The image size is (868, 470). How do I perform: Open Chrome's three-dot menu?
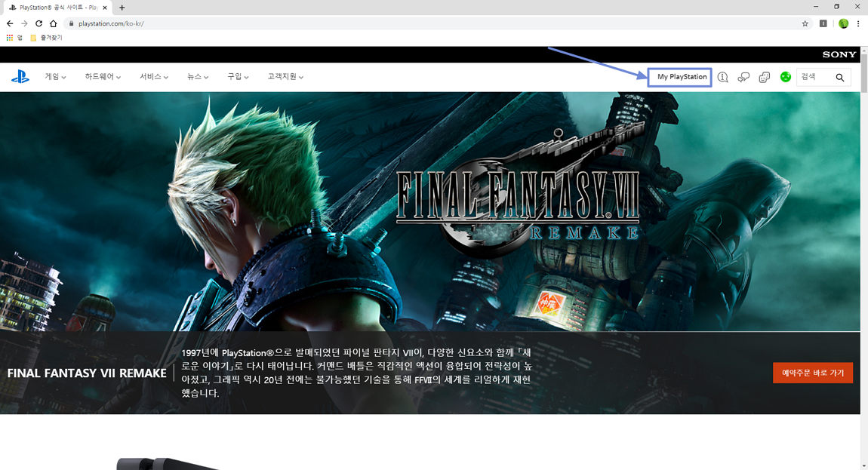pos(858,23)
